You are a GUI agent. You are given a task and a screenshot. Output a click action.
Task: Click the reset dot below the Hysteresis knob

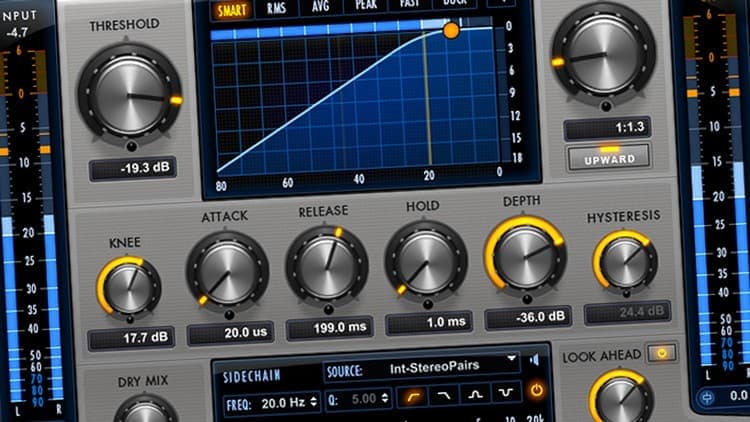click(x=626, y=294)
